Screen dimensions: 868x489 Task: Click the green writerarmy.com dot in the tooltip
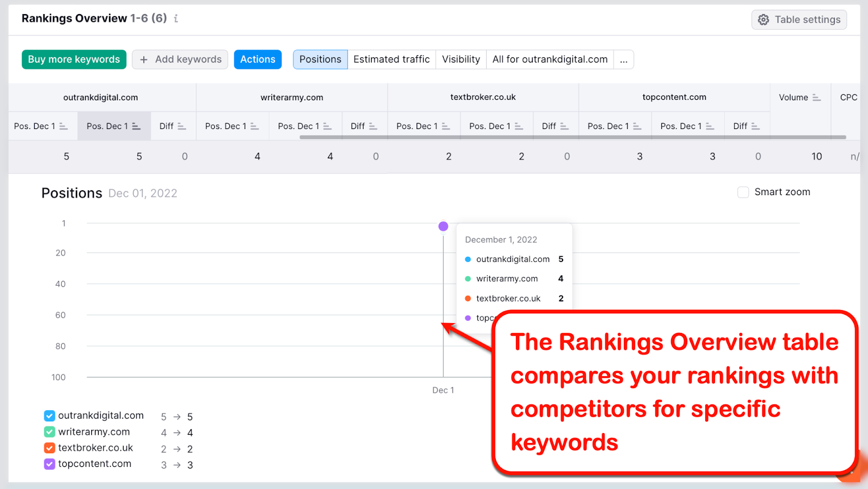coord(468,279)
